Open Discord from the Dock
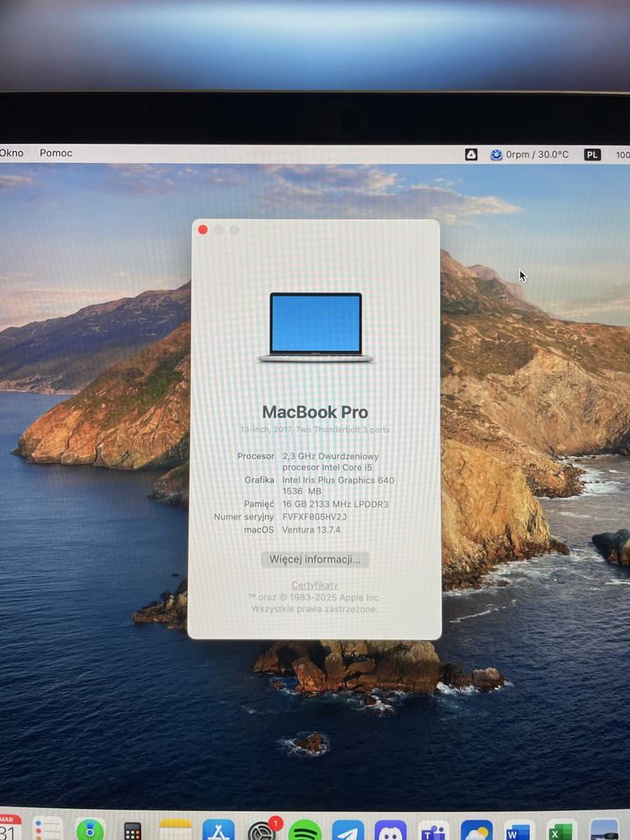The width and height of the screenshot is (630, 840). [x=391, y=831]
